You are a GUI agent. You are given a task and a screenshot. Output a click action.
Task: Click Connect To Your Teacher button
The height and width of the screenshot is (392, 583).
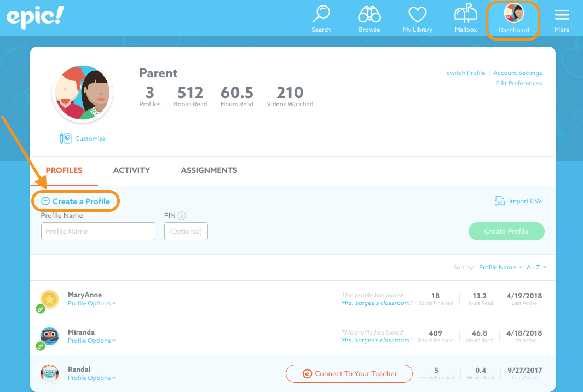point(349,373)
